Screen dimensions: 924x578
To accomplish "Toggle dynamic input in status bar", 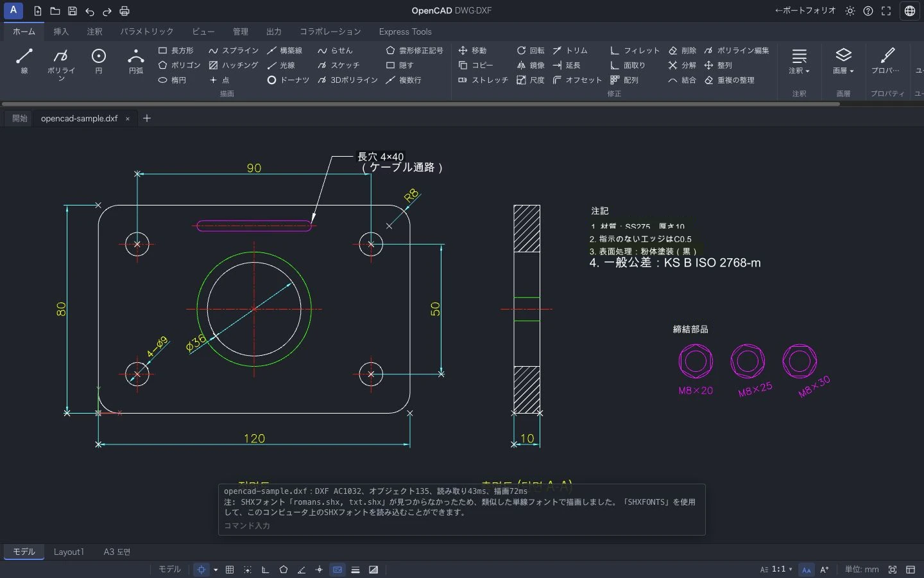I will click(338, 570).
